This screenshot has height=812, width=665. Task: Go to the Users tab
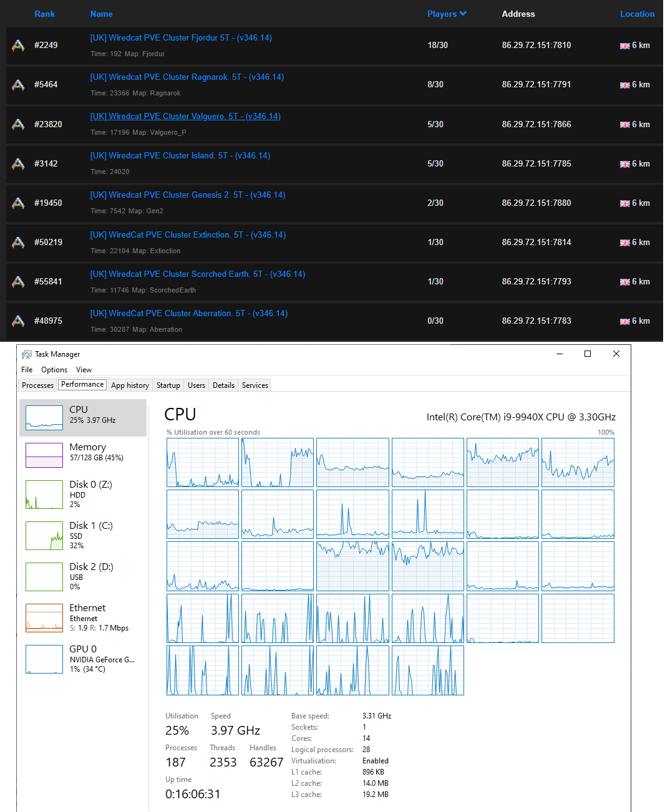pos(197,385)
